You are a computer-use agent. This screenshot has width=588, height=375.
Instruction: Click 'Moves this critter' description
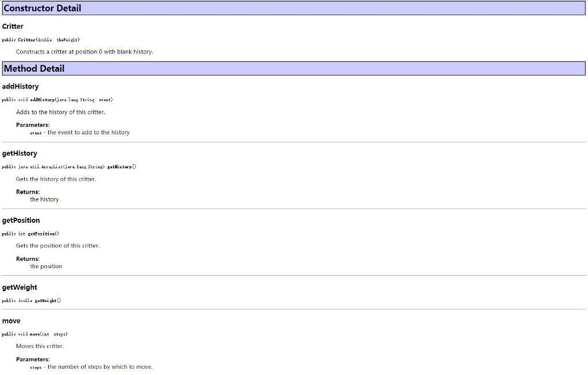(x=40, y=346)
